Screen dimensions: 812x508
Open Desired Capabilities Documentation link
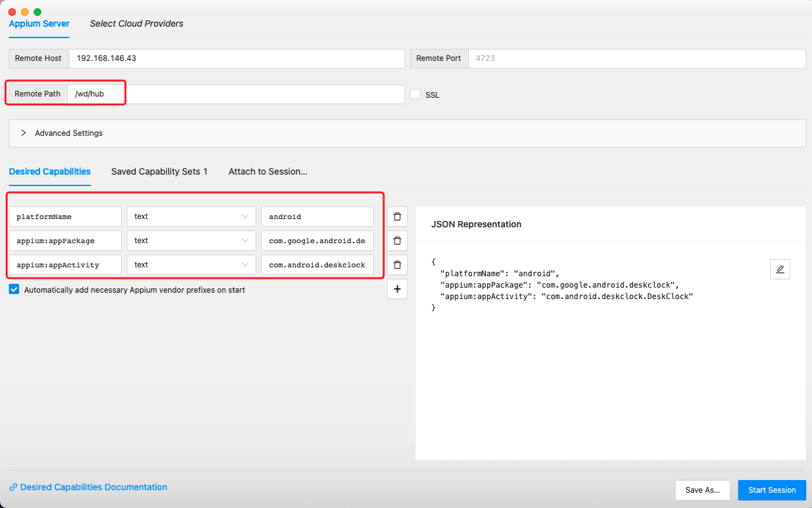coord(94,488)
